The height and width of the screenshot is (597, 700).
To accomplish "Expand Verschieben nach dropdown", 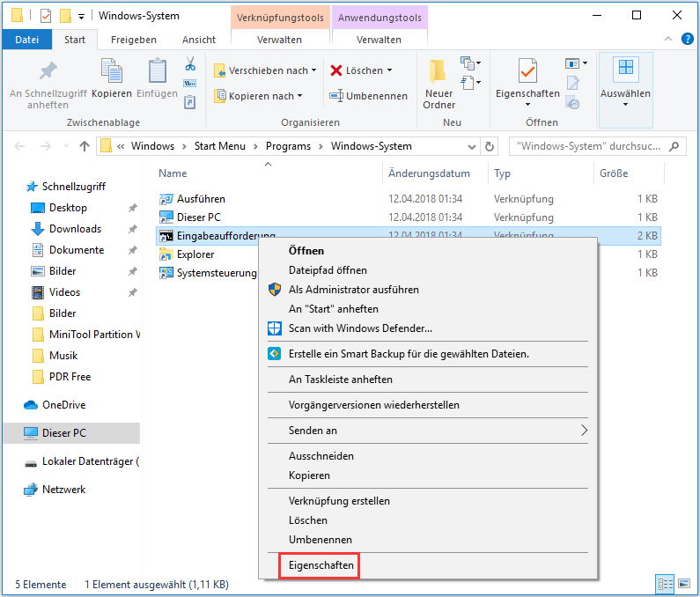I will (314, 70).
